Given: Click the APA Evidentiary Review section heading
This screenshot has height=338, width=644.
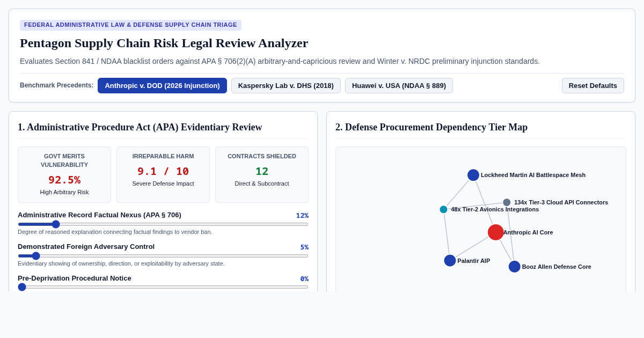Looking at the screenshot, I should click(140, 127).
